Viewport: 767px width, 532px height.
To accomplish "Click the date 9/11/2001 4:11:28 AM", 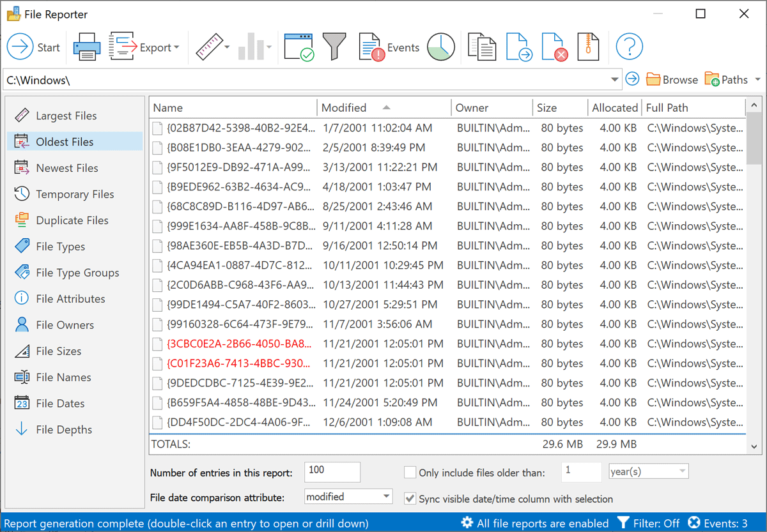I will pos(378,226).
